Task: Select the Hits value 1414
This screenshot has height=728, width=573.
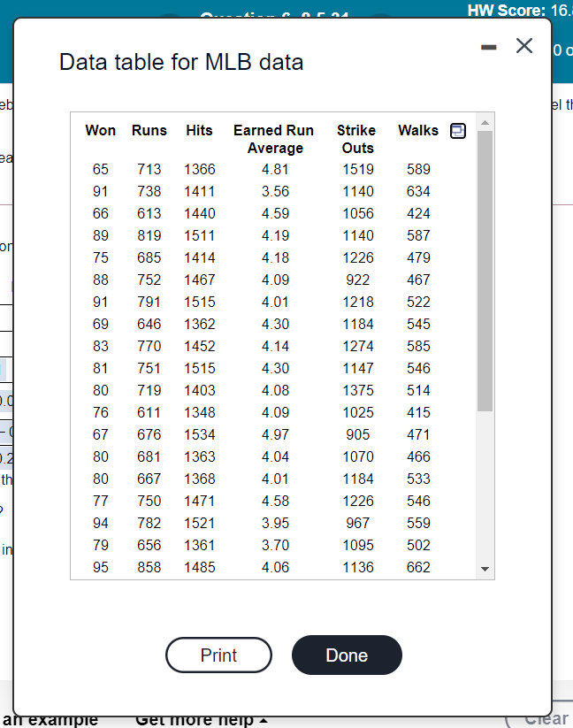Action: pos(200,257)
